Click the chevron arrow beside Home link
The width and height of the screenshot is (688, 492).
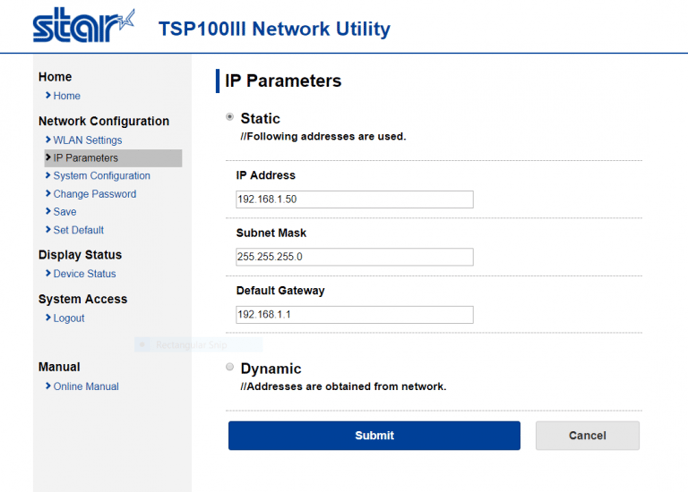48,95
